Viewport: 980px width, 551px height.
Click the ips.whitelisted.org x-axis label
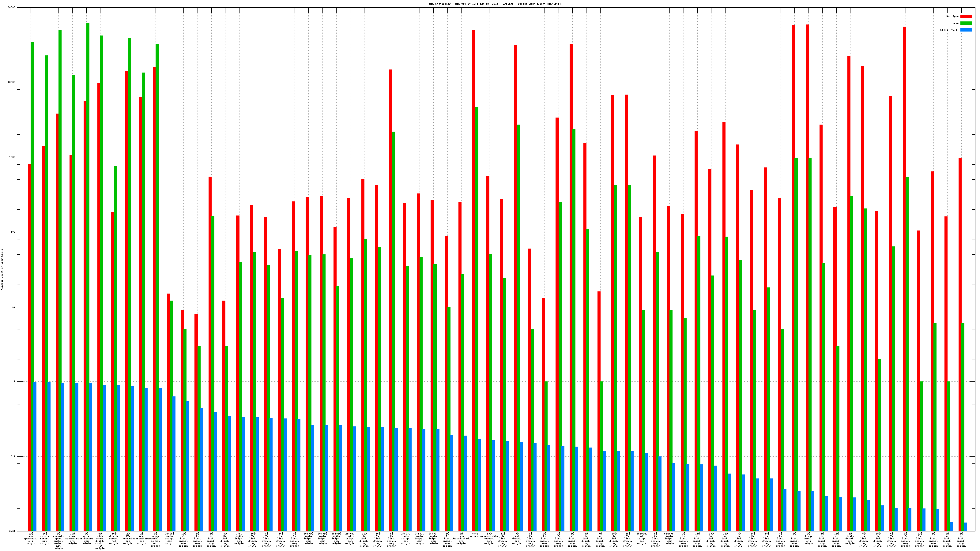click(461, 538)
